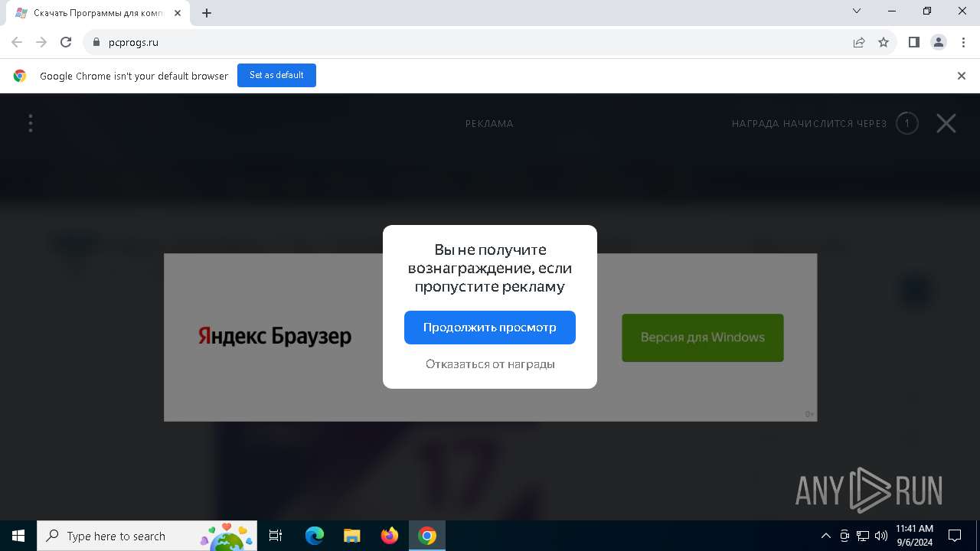980x551 pixels.
Task: Open Chrome profile avatar
Action: [x=939, y=43]
